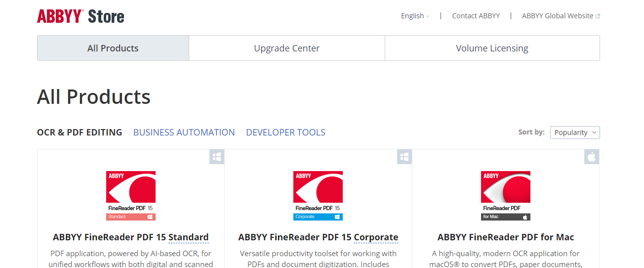This screenshot has width=644, height=268.
Task: Click the Standard edition description text
Action: tap(131, 259)
